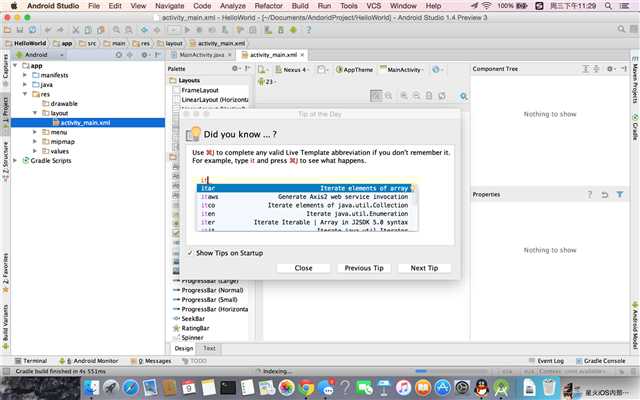This screenshot has height=400, width=640.
Task: Open the API 23 version dropdown
Action: tap(267, 82)
